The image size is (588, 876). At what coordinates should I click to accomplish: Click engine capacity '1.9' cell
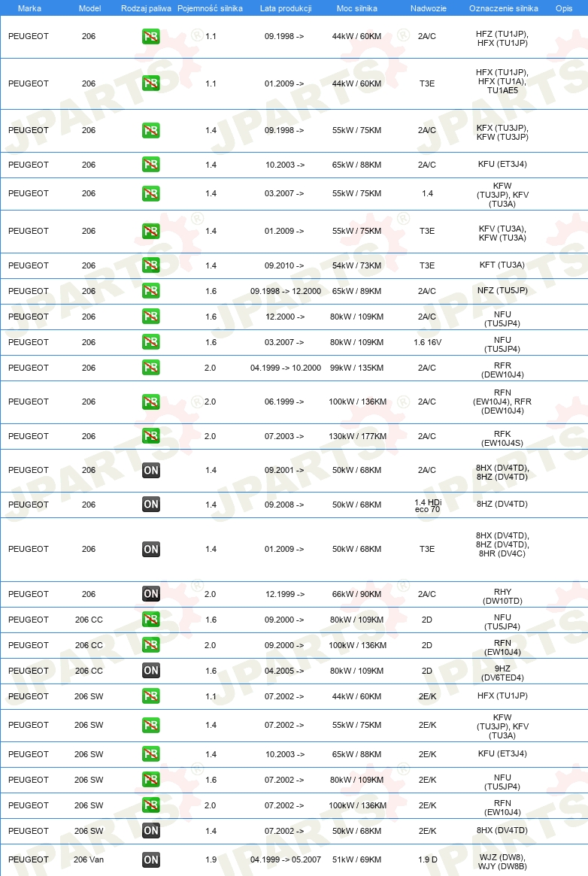pos(211,859)
